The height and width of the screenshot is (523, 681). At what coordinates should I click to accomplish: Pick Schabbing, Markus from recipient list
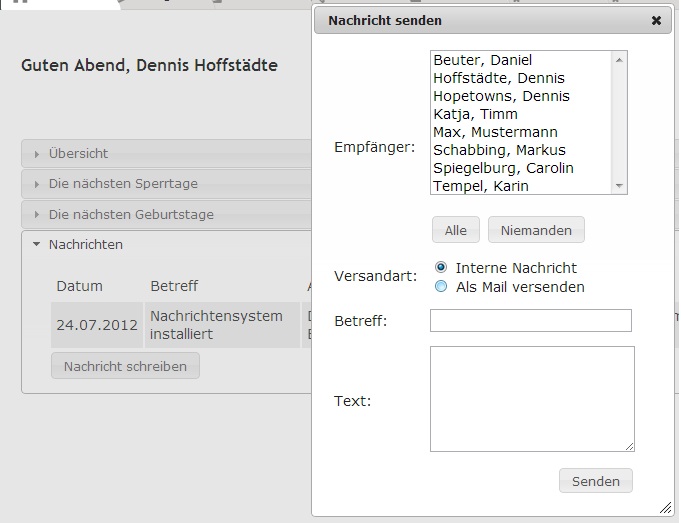(499, 150)
